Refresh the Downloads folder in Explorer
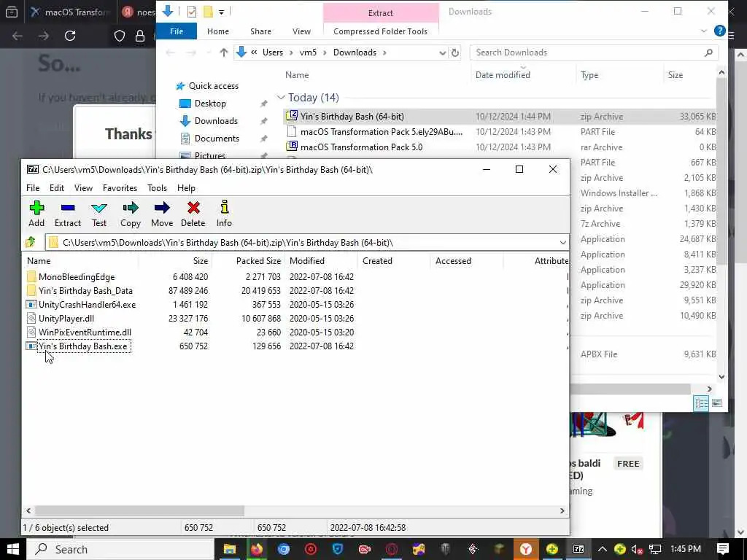Screen dimensions: 747x560 (455, 52)
